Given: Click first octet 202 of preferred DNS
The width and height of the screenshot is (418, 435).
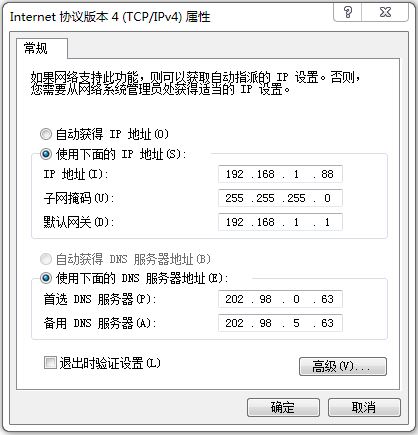Looking at the screenshot, I should (x=234, y=299).
